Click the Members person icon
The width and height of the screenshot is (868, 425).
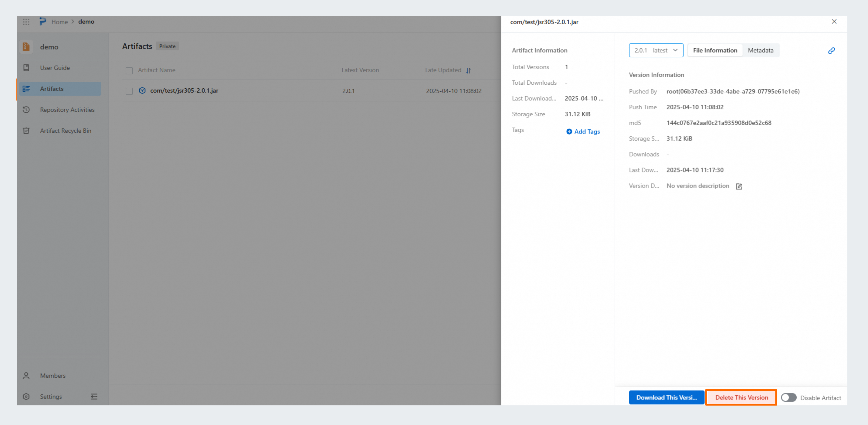(x=26, y=376)
